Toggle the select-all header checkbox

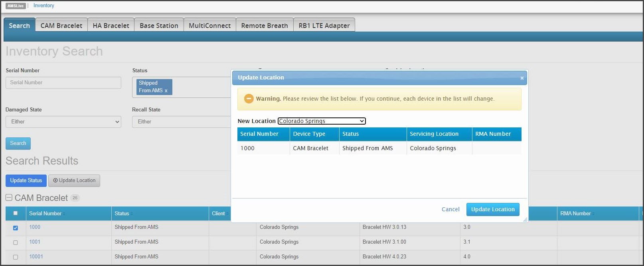click(x=16, y=213)
